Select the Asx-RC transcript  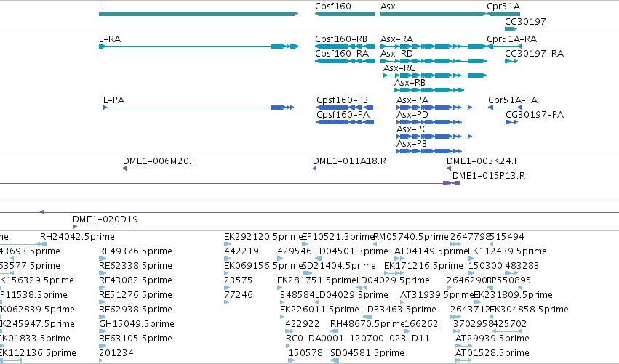(x=435, y=76)
